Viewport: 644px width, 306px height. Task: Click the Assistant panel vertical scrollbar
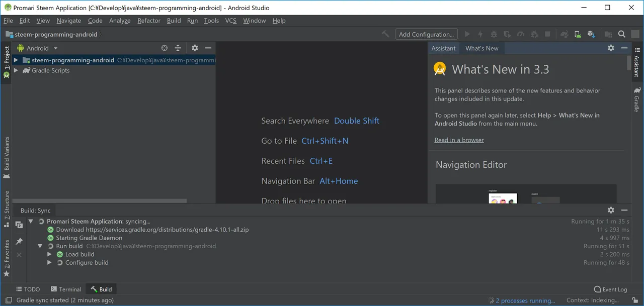click(629, 62)
